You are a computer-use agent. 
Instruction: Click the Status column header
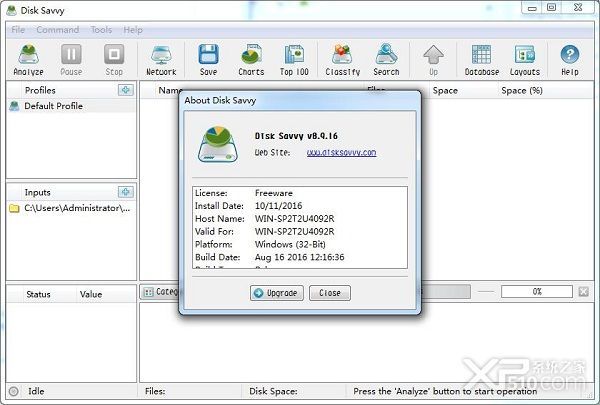pos(38,294)
